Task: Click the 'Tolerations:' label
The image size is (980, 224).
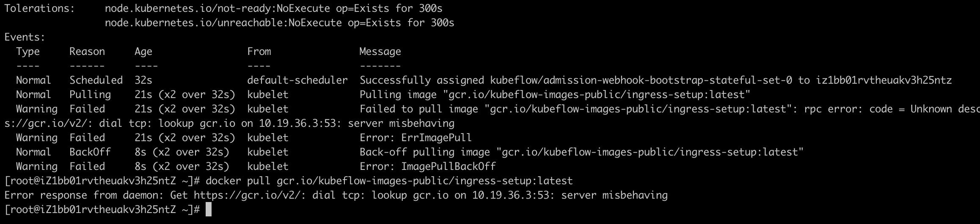Action: (x=40, y=8)
